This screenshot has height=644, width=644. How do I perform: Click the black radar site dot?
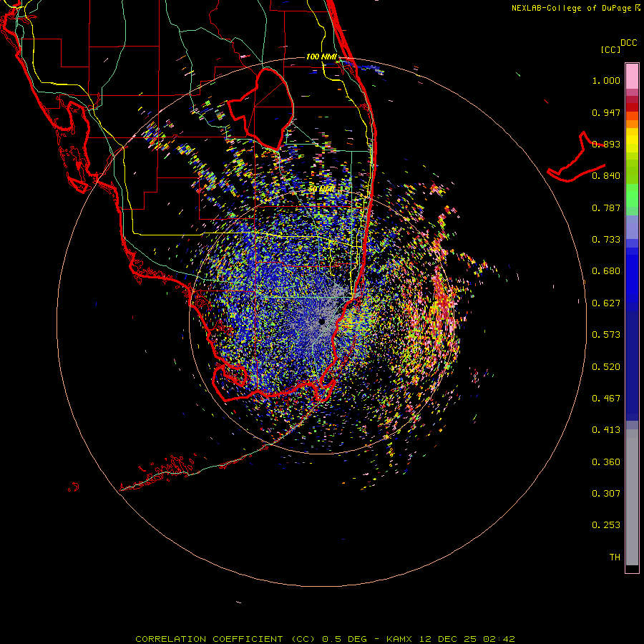322,321
